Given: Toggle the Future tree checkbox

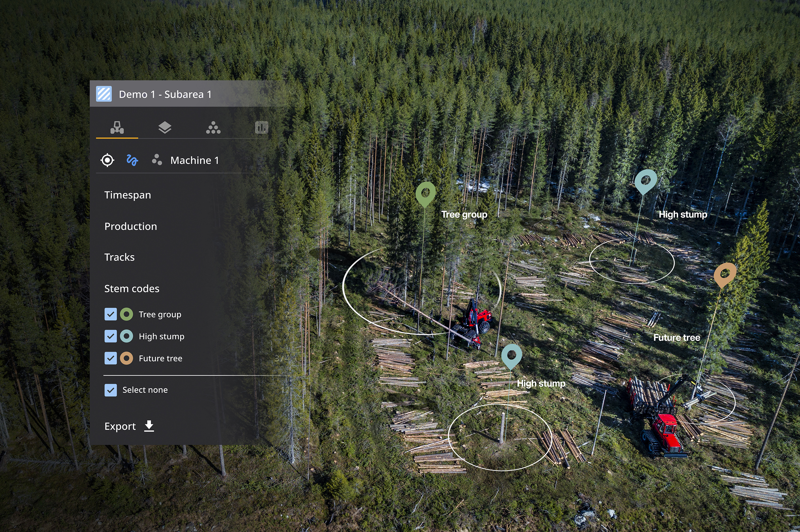Looking at the screenshot, I should point(111,358).
